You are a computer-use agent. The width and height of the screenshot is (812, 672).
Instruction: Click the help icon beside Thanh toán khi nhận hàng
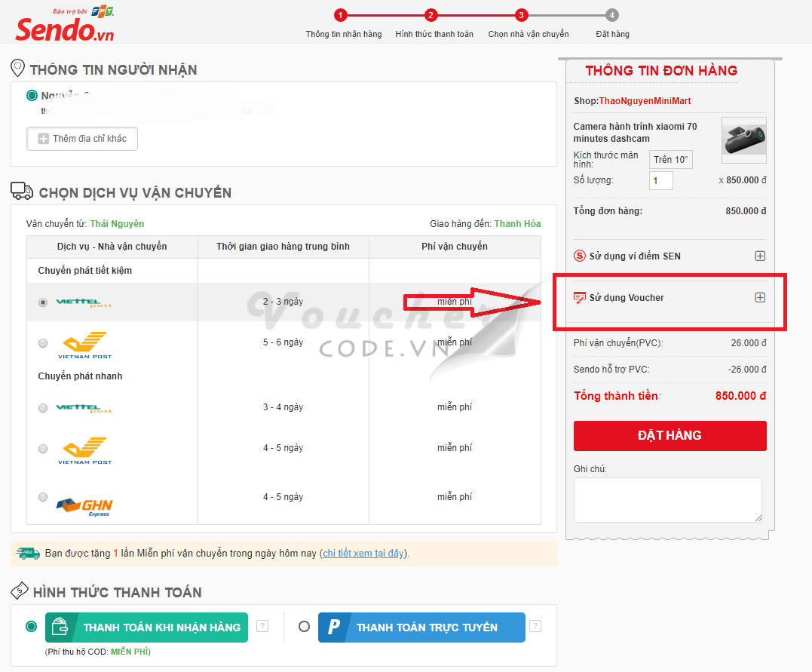coord(262,626)
